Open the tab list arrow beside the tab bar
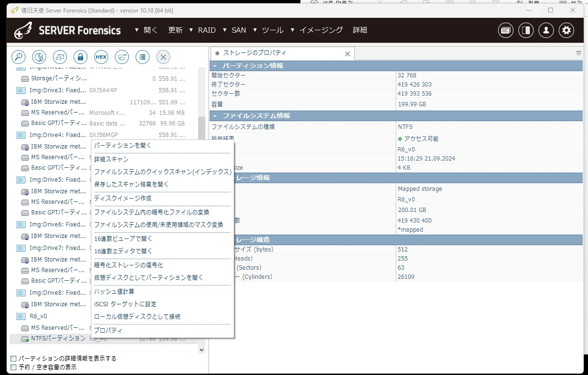This screenshot has height=375, width=588. [578, 53]
